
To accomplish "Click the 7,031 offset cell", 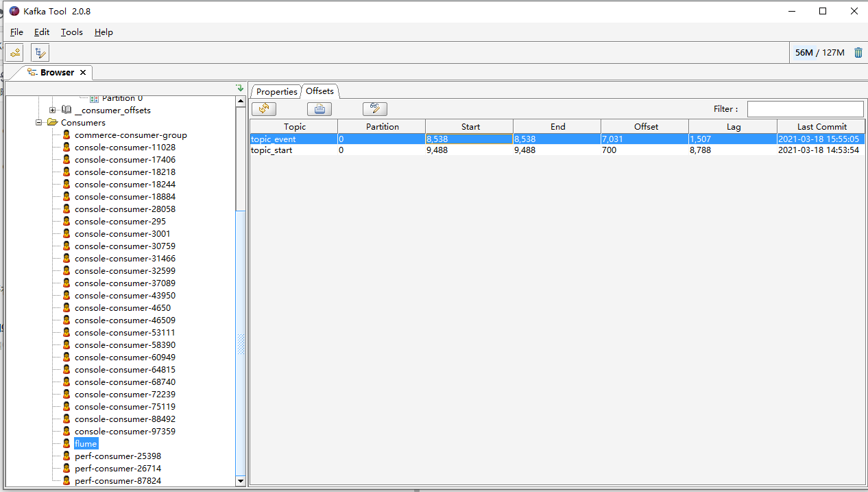I will pos(645,139).
